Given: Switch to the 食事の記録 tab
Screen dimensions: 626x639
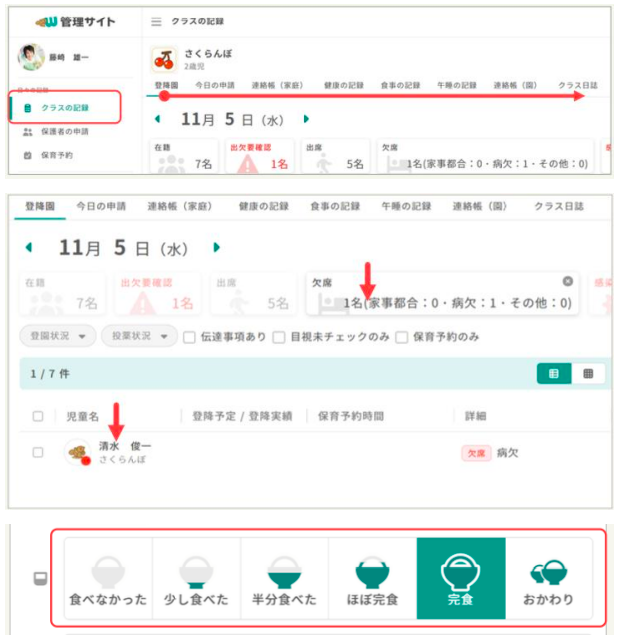Looking at the screenshot, I should (x=335, y=206).
